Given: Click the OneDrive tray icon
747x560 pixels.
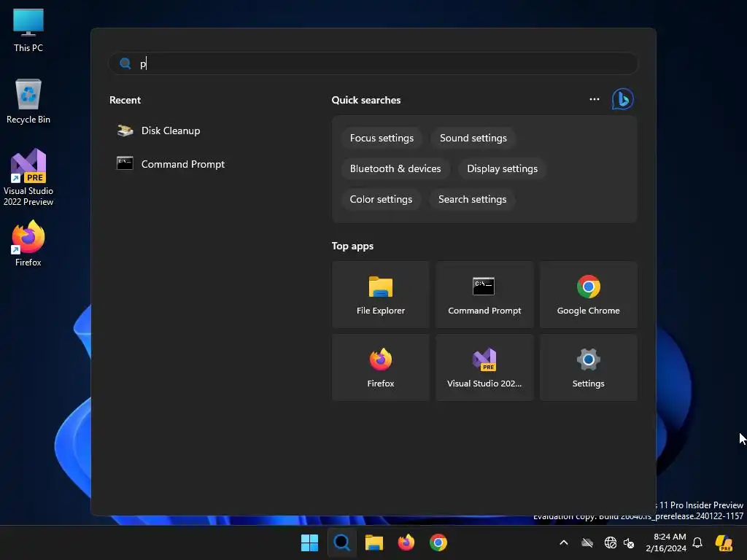Looking at the screenshot, I should point(587,542).
